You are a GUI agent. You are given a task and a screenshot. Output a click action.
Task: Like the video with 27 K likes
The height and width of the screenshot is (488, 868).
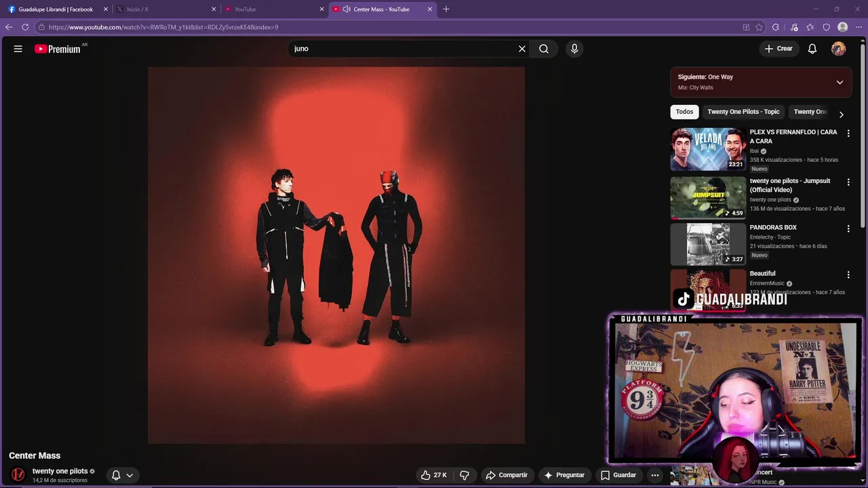(433, 475)
